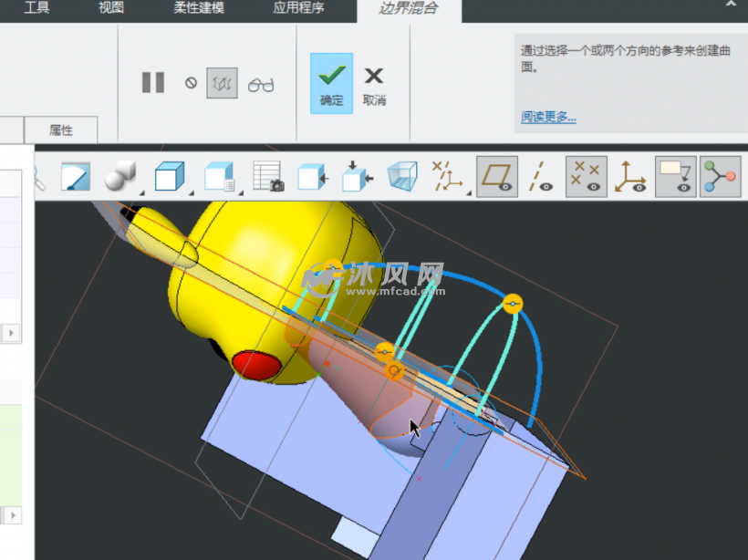Toggle datum plane display
748x560 pixels.
(497, 177)
